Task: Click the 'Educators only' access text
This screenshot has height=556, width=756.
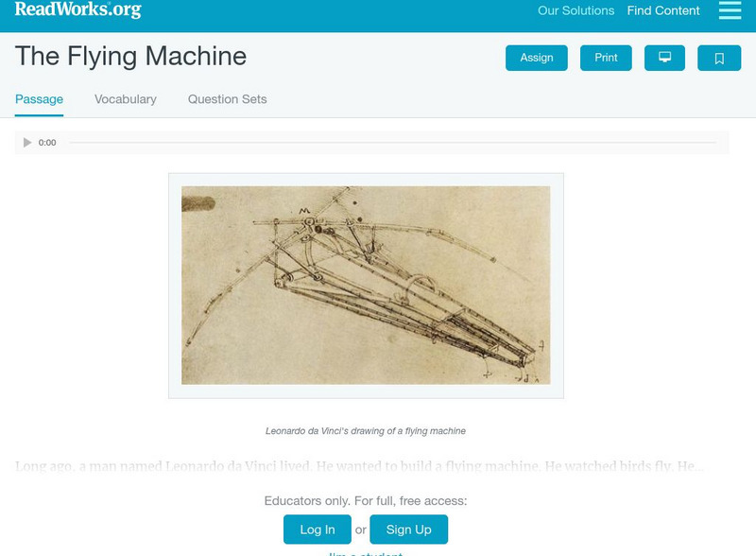Action: tap(366, 501)
